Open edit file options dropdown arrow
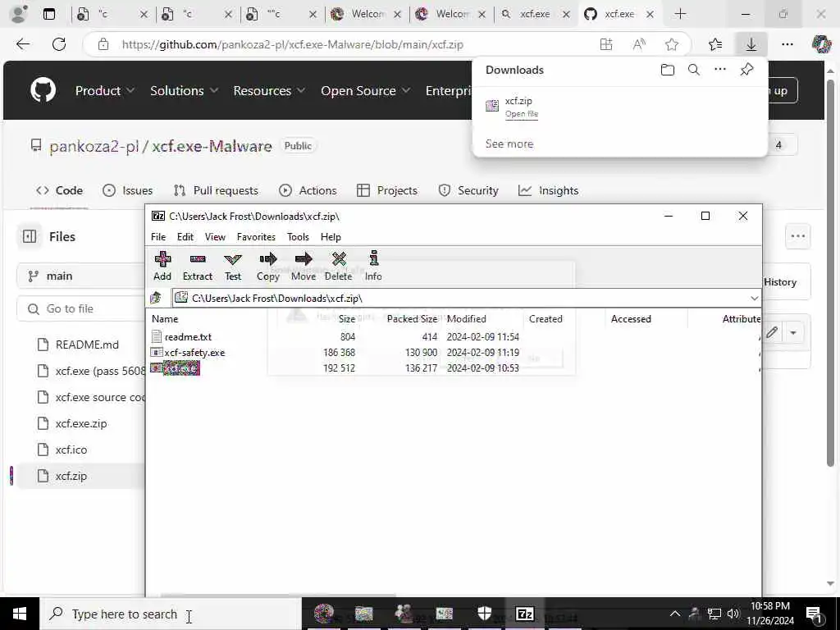This screenshot has width=840, height=630. [x=793, y=333]
